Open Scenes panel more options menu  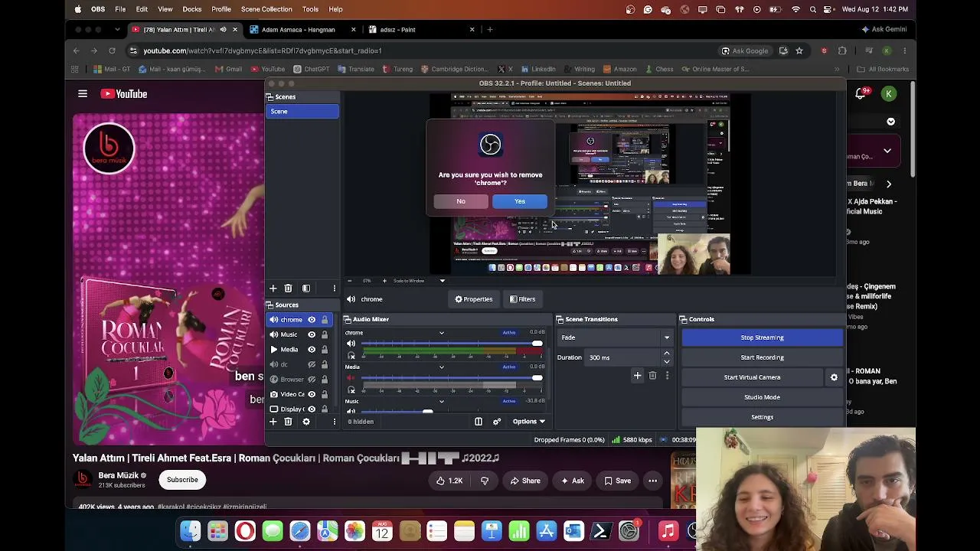click(334, 289)
